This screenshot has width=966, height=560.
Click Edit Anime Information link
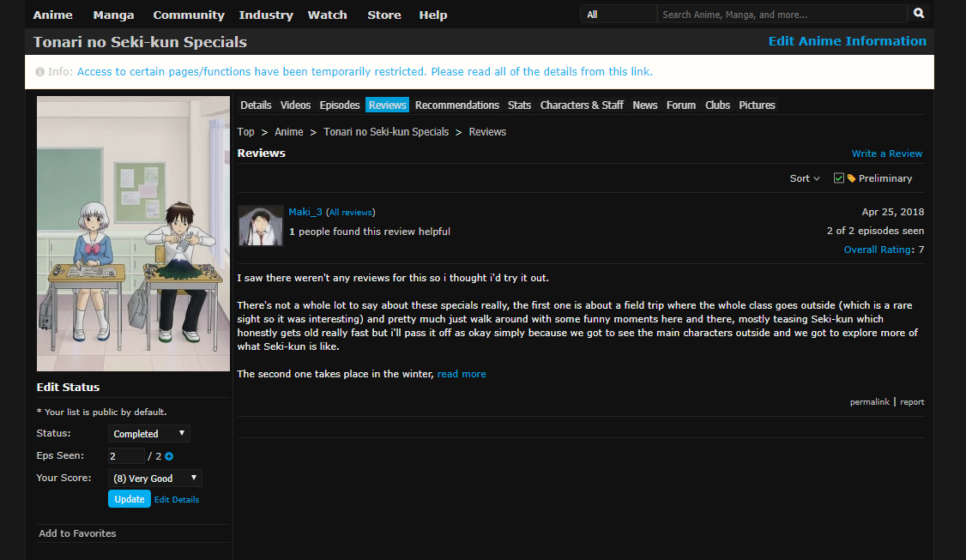click(847, 41)
